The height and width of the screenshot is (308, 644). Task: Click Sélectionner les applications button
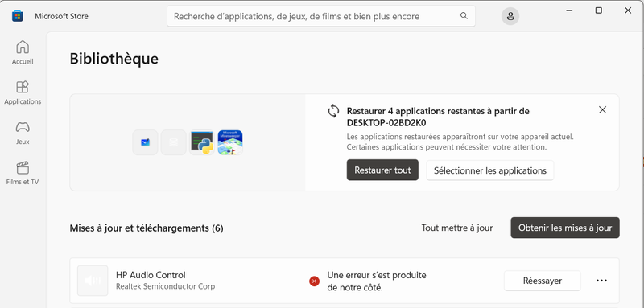tap(490, 170)
